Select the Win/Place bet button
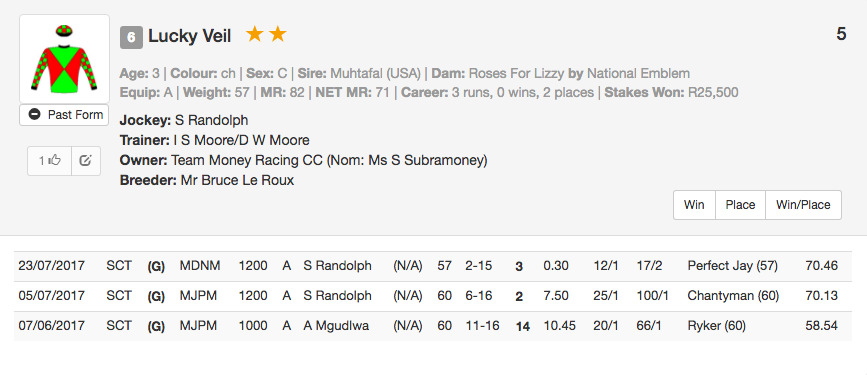 803,205
